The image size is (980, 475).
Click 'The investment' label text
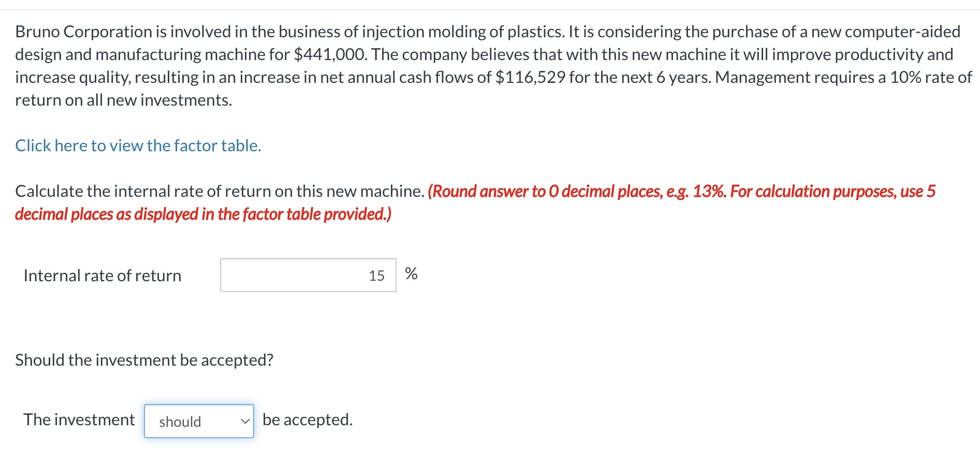tap(79, 420)
